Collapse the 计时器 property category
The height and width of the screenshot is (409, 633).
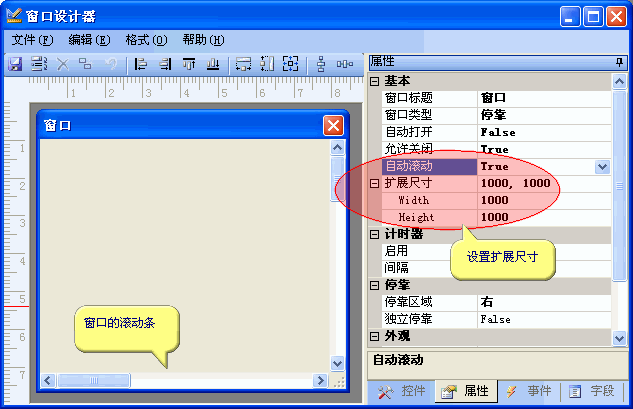(375, 234)
